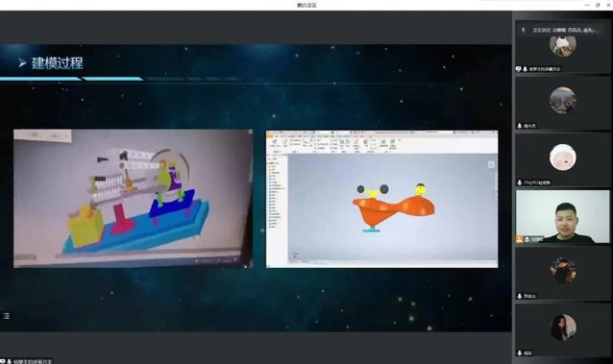Screen dimensions: 613x364
Task: Click the mic icon under the white cartoon avatar
Action: pos(520,182)
